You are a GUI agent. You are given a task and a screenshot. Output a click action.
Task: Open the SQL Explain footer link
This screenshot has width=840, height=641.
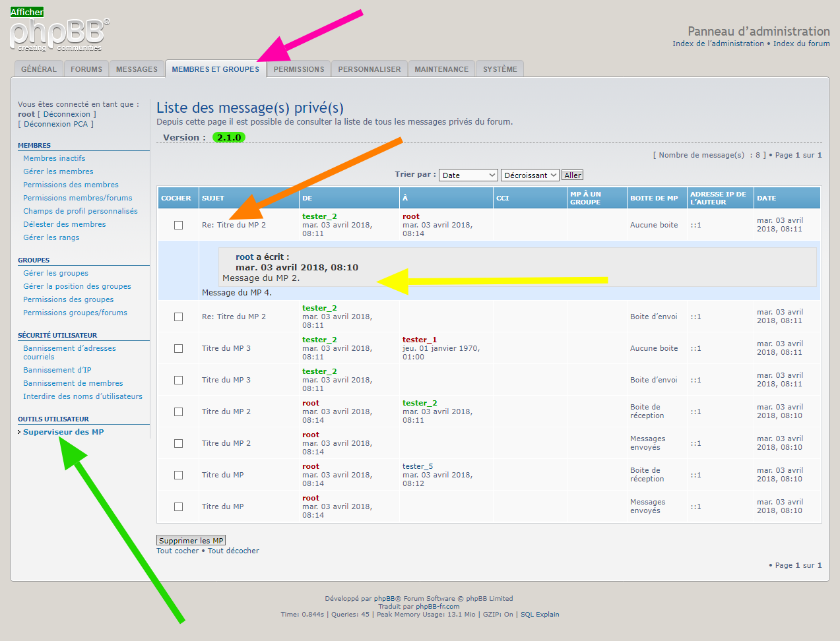[x=540, y=615]
